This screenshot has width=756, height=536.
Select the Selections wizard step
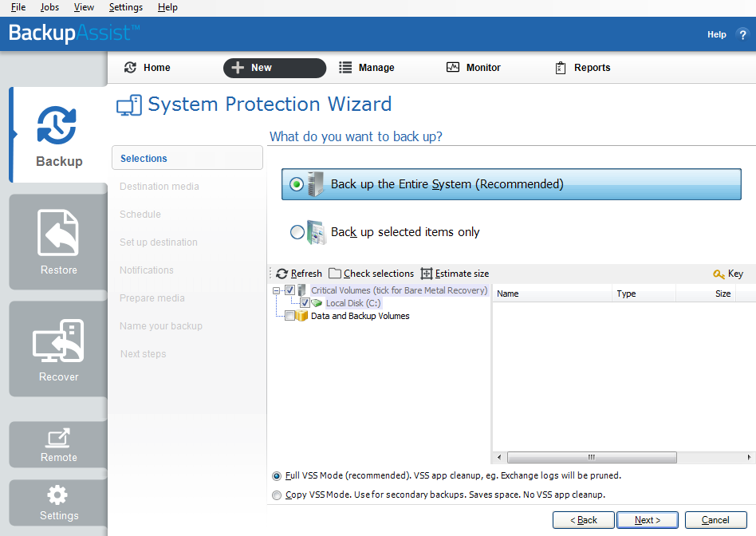coord(187,158)
